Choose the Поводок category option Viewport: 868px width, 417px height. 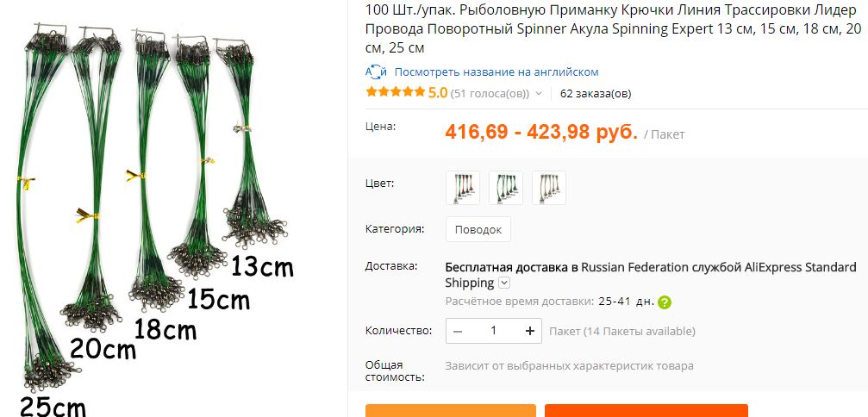coord(478,229)
